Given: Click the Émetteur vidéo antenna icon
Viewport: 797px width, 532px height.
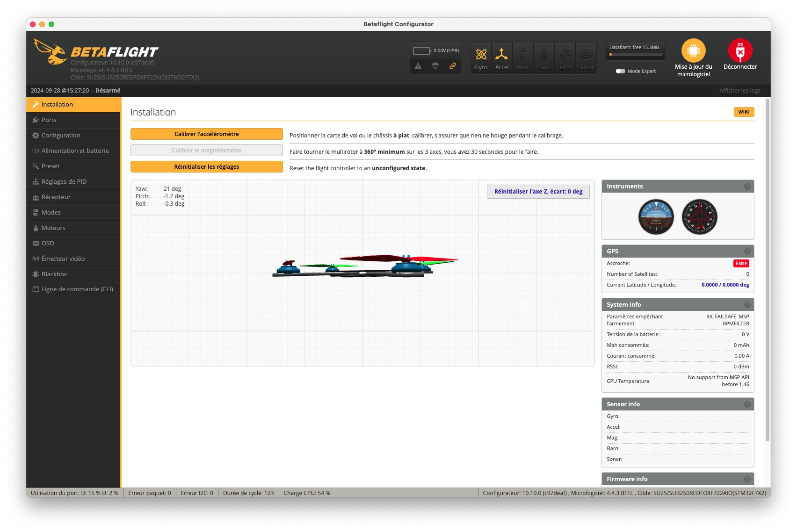Looking at the screenshot, I should 36,259.
